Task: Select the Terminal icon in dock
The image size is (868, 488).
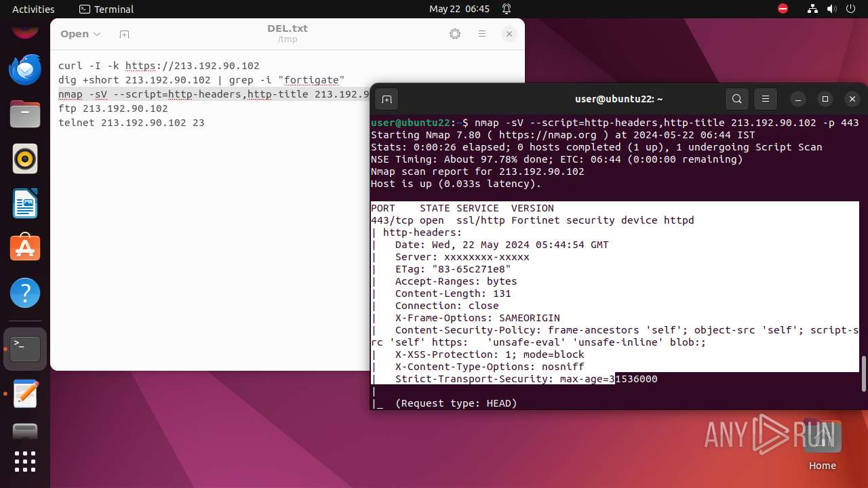Action: point(25,349)
